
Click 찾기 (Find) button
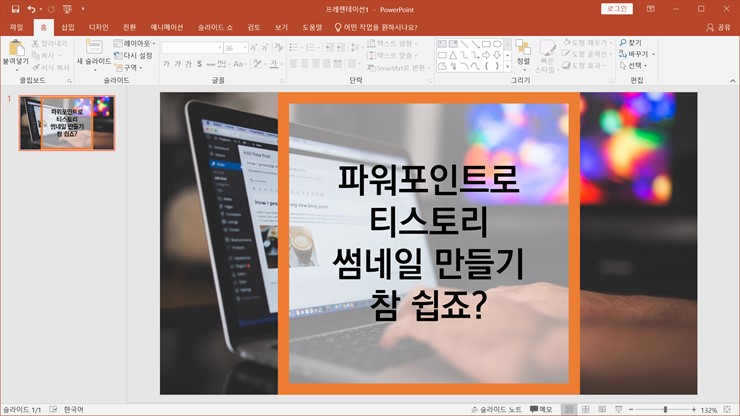(x=631, y=43)
